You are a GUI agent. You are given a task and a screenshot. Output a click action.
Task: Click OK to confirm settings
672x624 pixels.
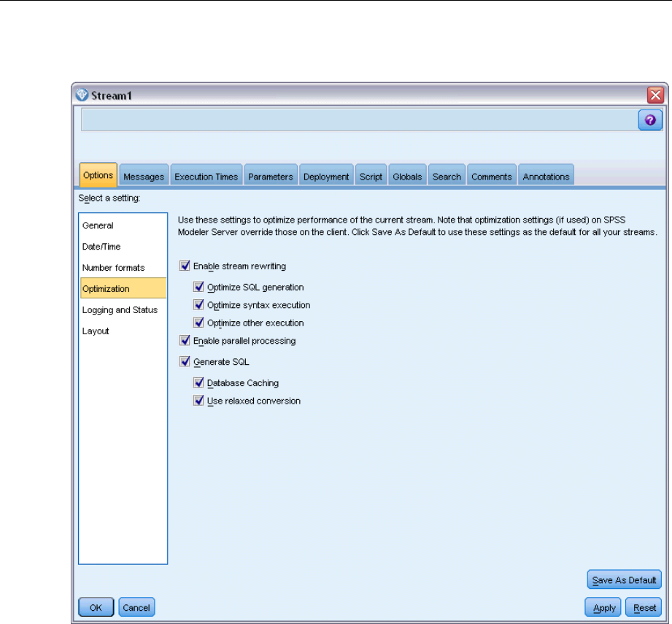point(96,607)
